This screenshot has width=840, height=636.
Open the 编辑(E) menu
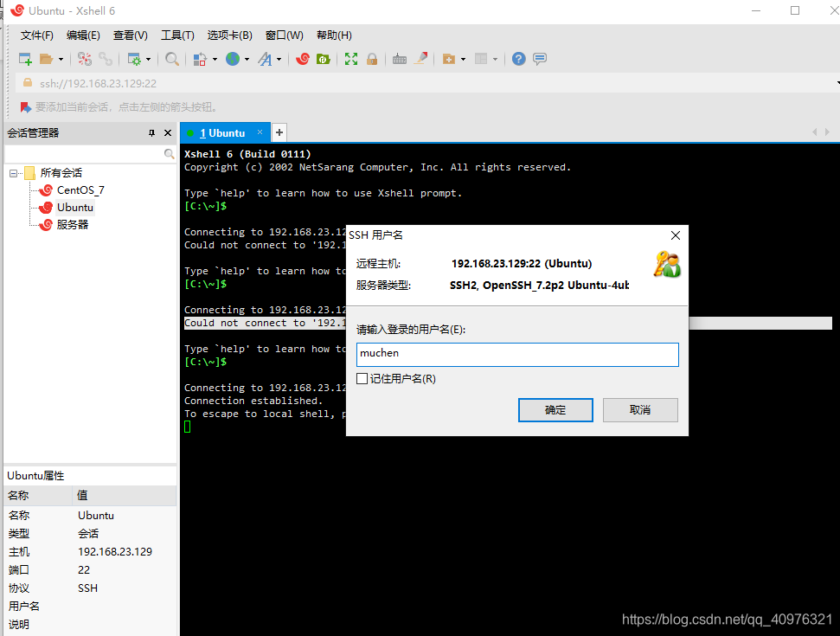[83, 35]
